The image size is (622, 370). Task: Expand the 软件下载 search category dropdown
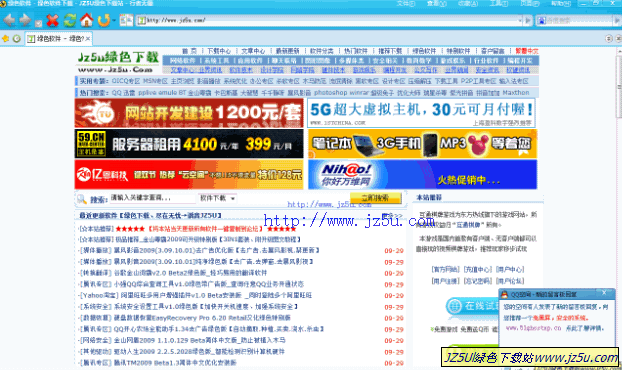tap(233, 198)
